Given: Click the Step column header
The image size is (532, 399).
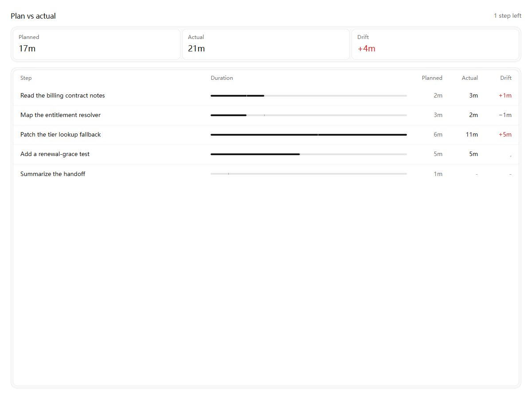Looking at the screenshot, I should click(26, 78).
